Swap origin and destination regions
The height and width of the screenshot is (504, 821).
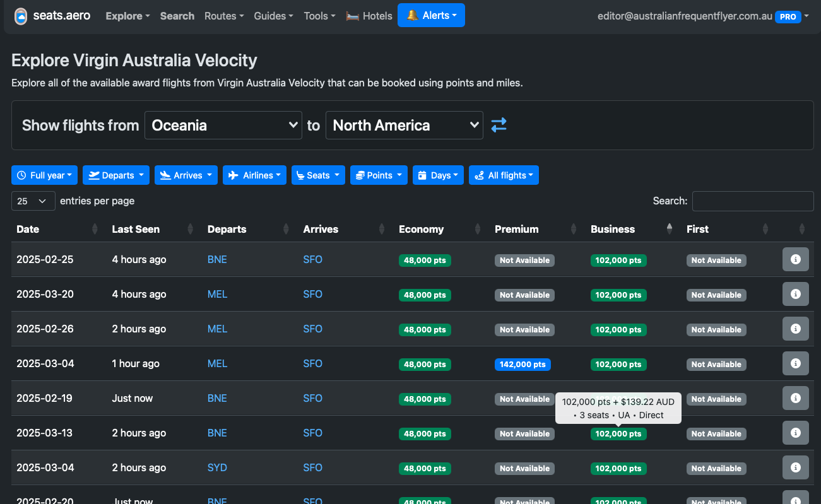[499, 125]
